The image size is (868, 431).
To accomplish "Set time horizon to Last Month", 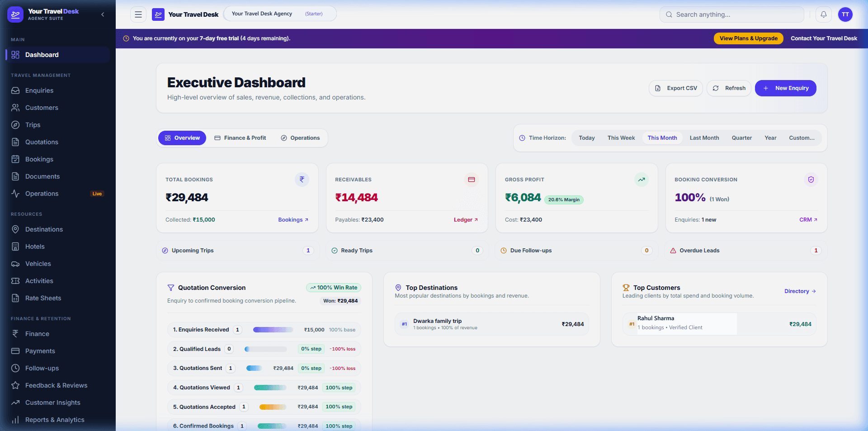I will 704,138.
